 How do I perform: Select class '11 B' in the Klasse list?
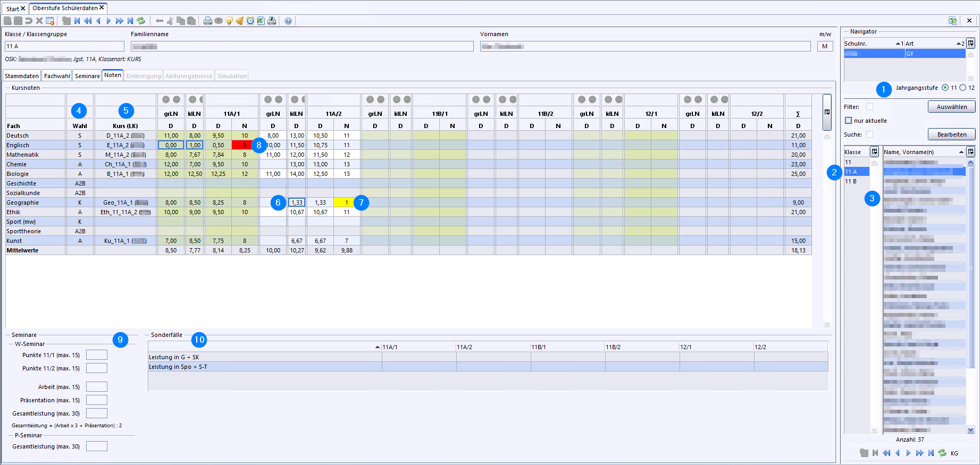(857, 181)
